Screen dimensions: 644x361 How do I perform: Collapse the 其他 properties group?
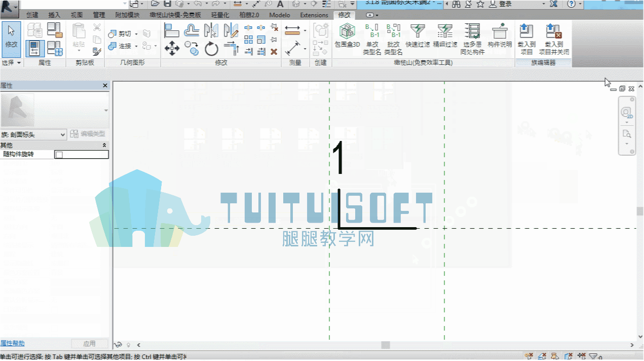[x=104, y=145]
